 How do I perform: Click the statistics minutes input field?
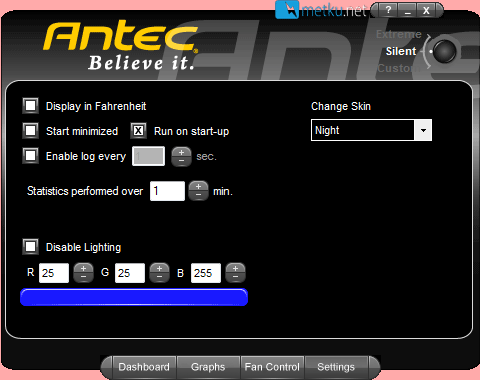[167, 191]
